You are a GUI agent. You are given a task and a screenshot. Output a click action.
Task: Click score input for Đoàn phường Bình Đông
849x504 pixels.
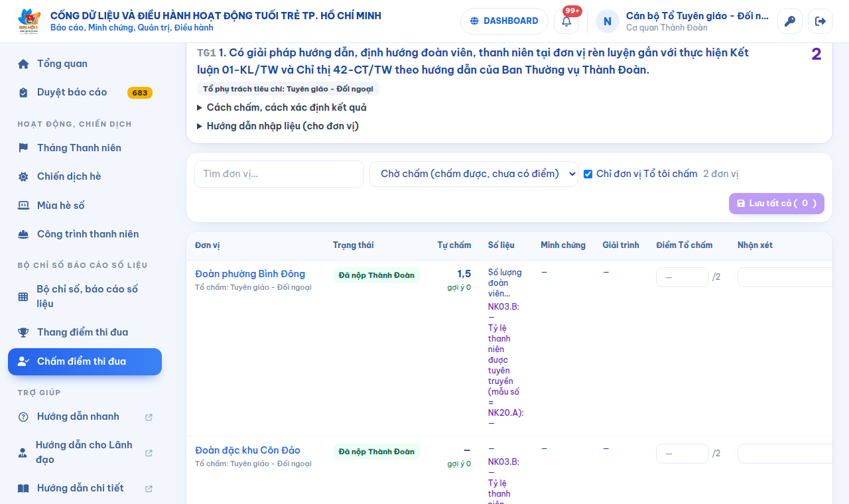point(683,277)
